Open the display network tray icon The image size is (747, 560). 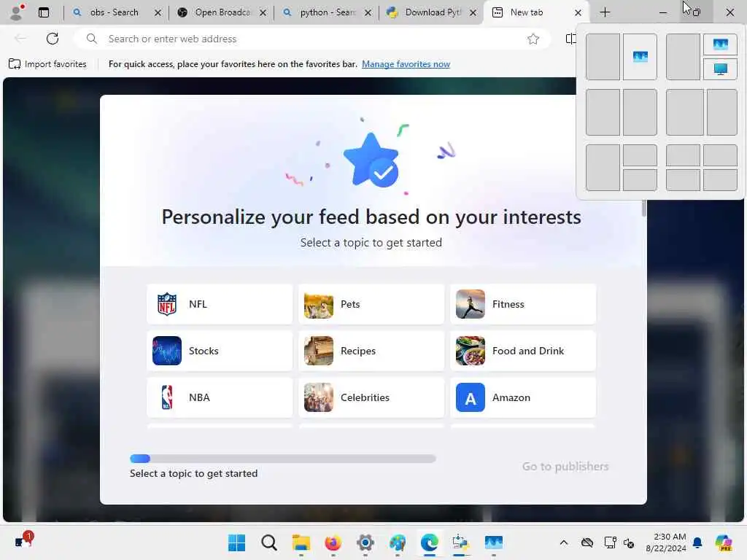click(610, 542)
